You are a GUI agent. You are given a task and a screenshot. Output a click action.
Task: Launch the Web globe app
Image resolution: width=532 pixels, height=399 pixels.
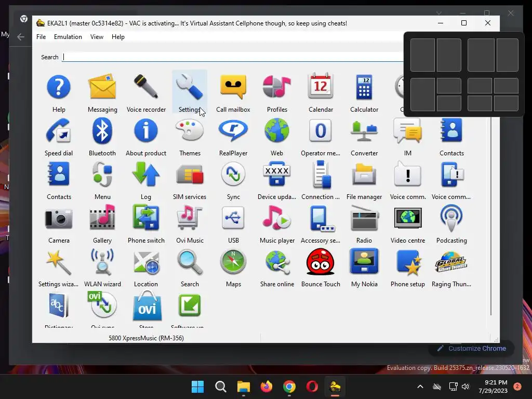coord(277,131)
